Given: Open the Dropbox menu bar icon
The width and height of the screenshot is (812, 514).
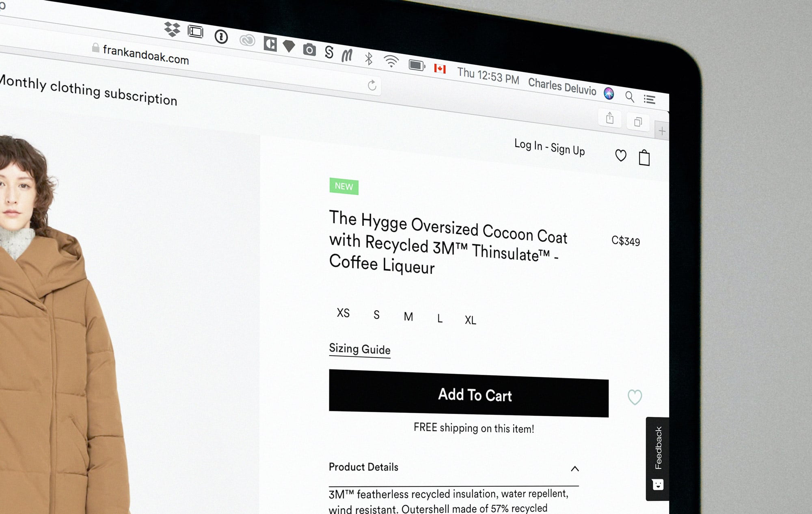Looking at the screenshot, I should tap(172, 29).
